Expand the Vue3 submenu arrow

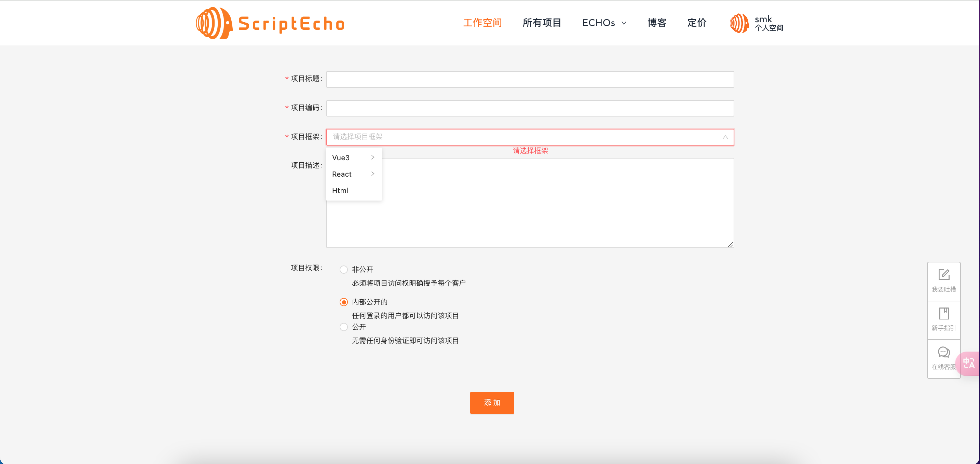coord(372,158)
